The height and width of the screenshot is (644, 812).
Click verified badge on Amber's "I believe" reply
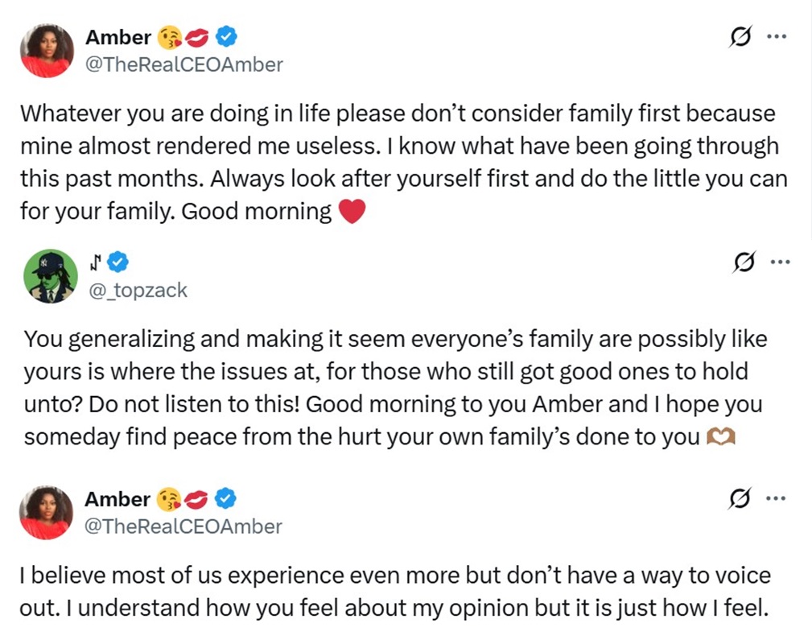pyautogui.click(x=227, y=499)
